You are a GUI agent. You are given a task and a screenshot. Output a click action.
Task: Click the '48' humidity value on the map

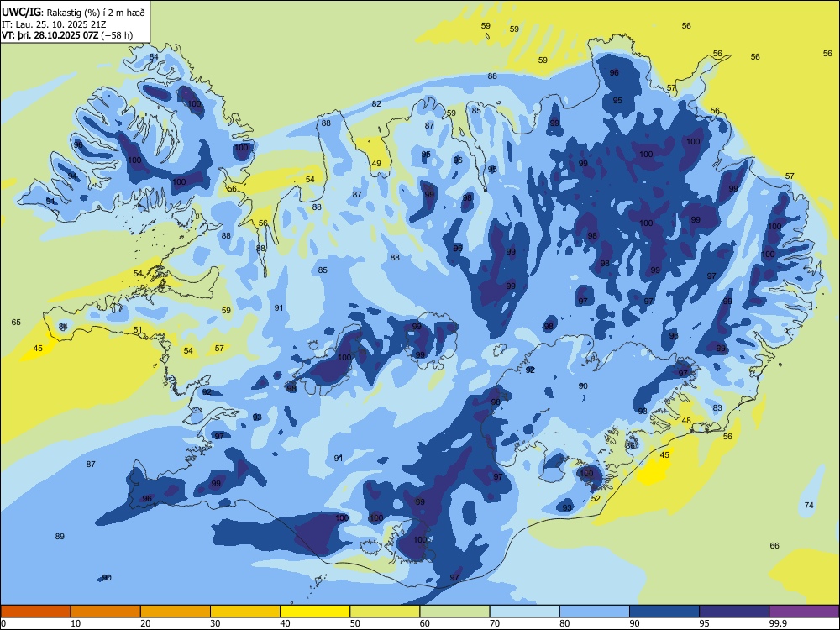pos(686,421)
